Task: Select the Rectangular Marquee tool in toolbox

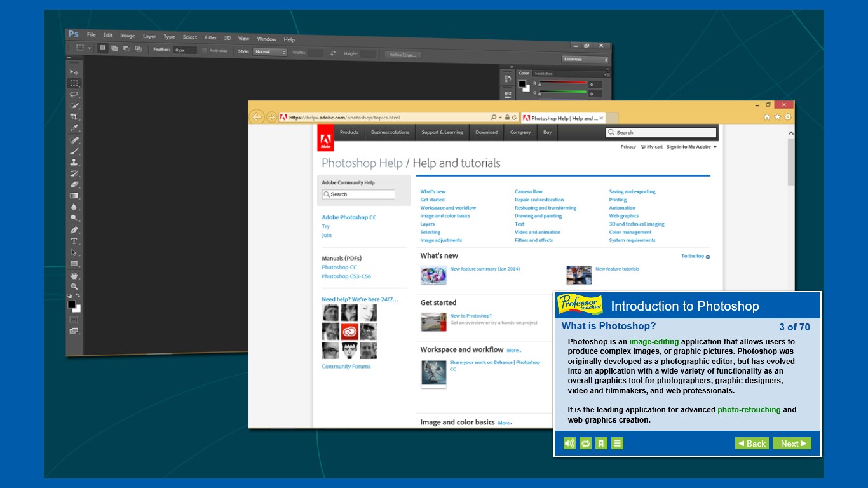Action: [x=74, y=83]
